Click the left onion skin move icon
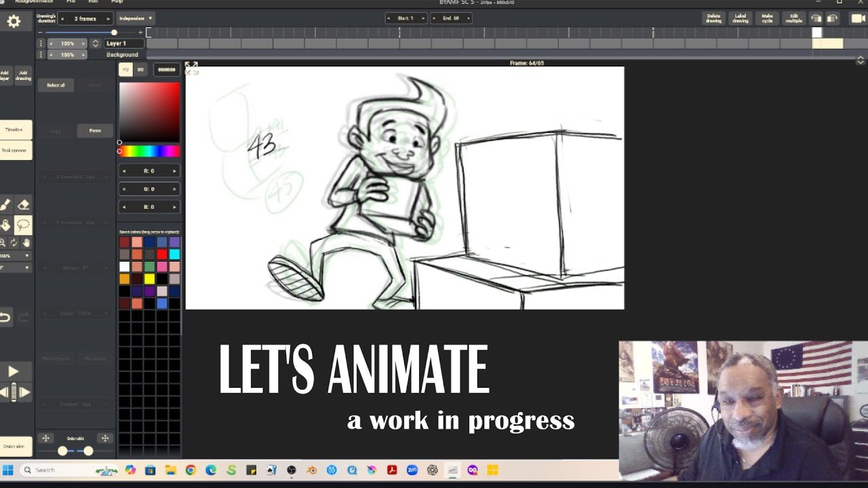Viewport: 868px width, 488px height. [x=45, y=439]
